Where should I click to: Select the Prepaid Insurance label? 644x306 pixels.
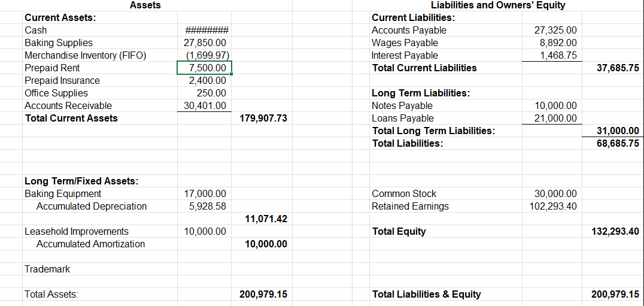(x=62, y=80)
